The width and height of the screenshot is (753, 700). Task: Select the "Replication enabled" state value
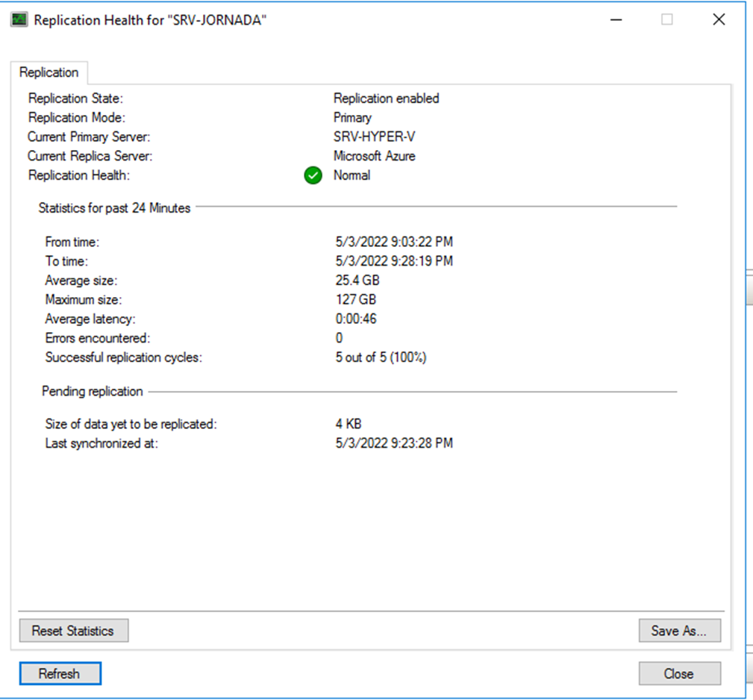tap(386, 99)
